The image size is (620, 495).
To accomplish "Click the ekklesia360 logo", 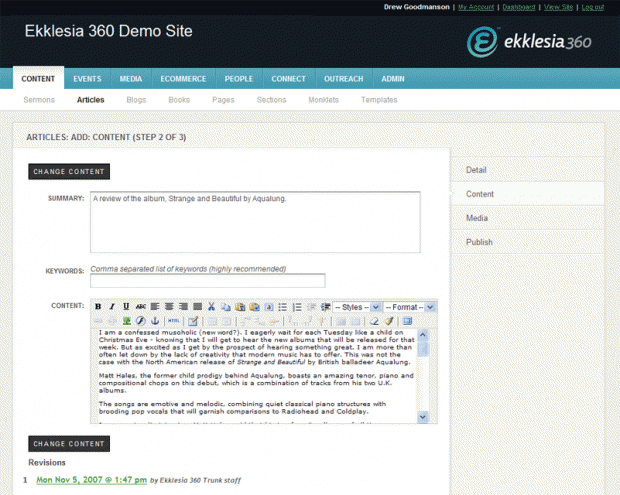I will coord(529,42).
